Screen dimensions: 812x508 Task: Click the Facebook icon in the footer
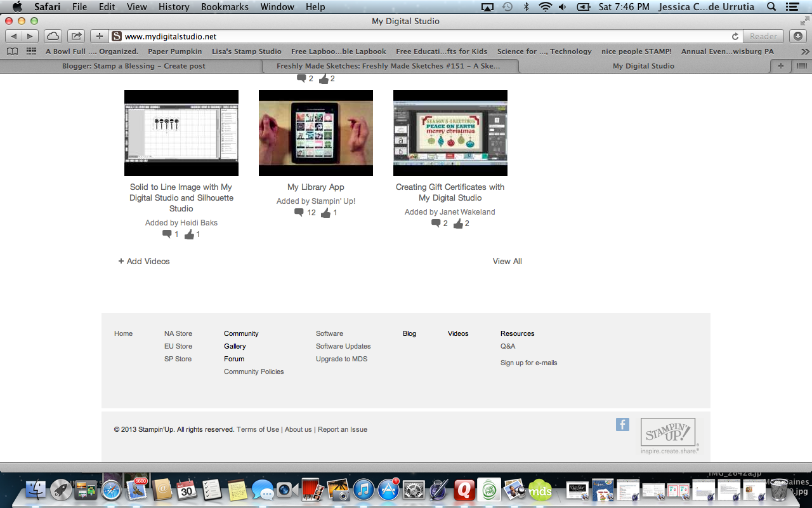(622, 424)
